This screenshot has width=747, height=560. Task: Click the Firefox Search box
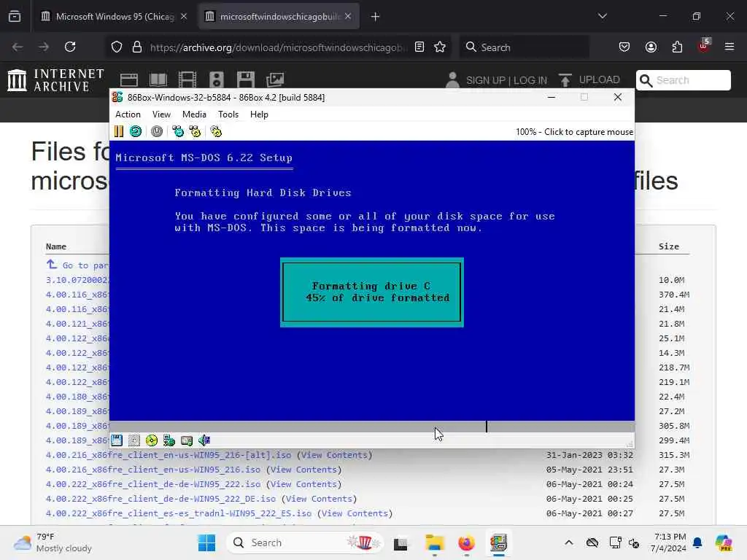(x=524, y=47)
